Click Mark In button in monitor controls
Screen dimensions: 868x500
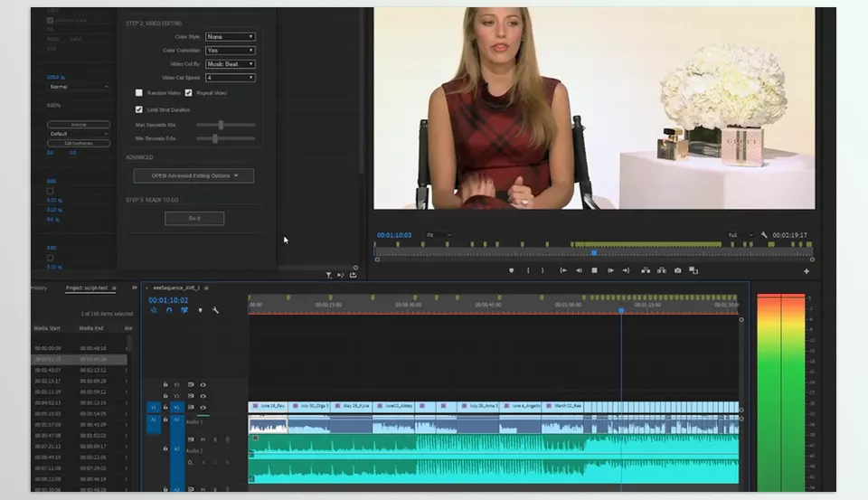528,270
